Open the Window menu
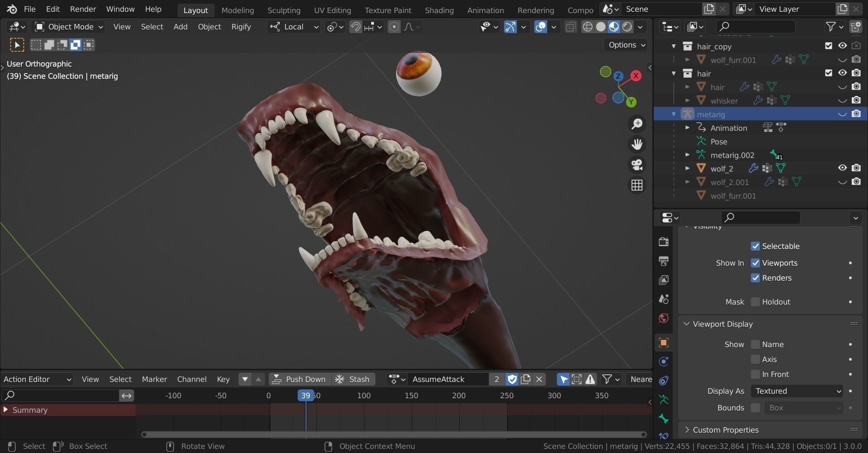 pos(120,9)
